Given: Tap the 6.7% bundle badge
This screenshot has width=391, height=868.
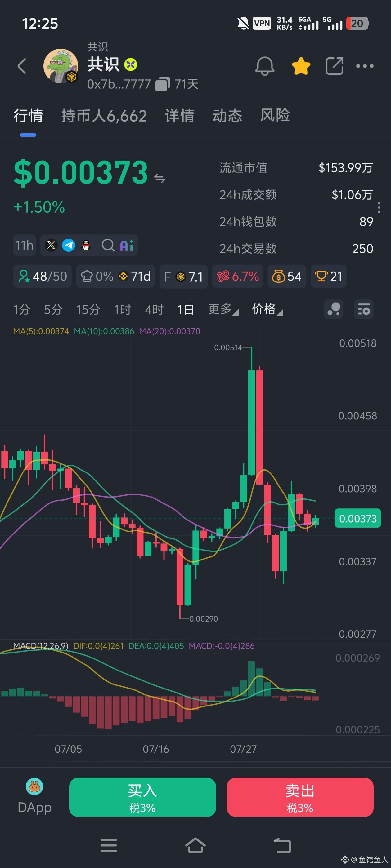Looking at the screenshot, I should click(238, 276).
